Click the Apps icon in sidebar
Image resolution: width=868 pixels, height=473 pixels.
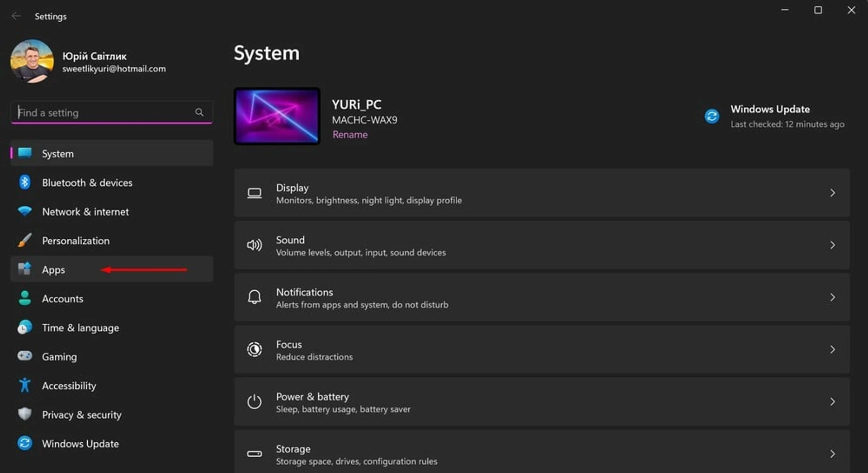(x=25, y=269)
